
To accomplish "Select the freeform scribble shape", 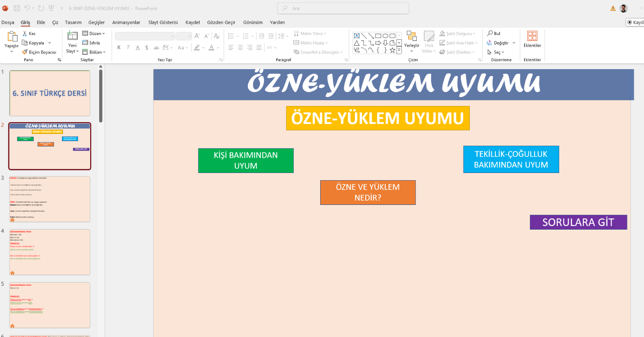I will (x=357, y=50).
